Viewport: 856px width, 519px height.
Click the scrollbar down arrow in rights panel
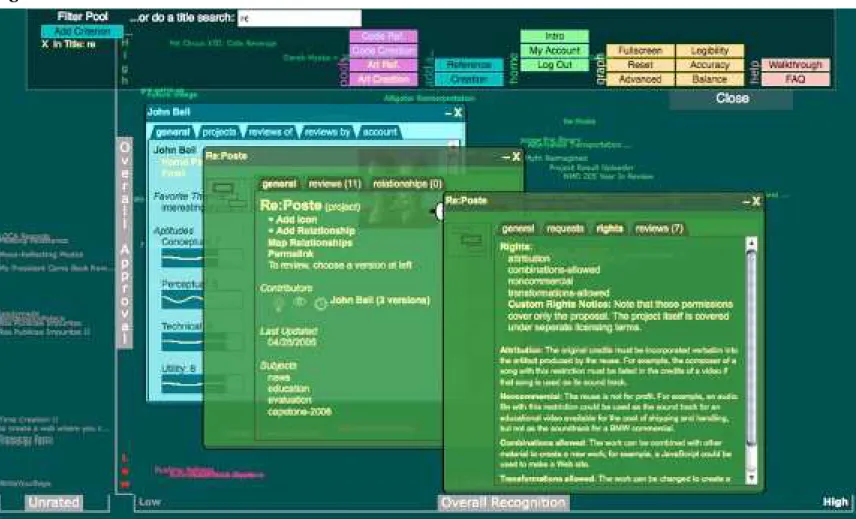click(752, 477)
